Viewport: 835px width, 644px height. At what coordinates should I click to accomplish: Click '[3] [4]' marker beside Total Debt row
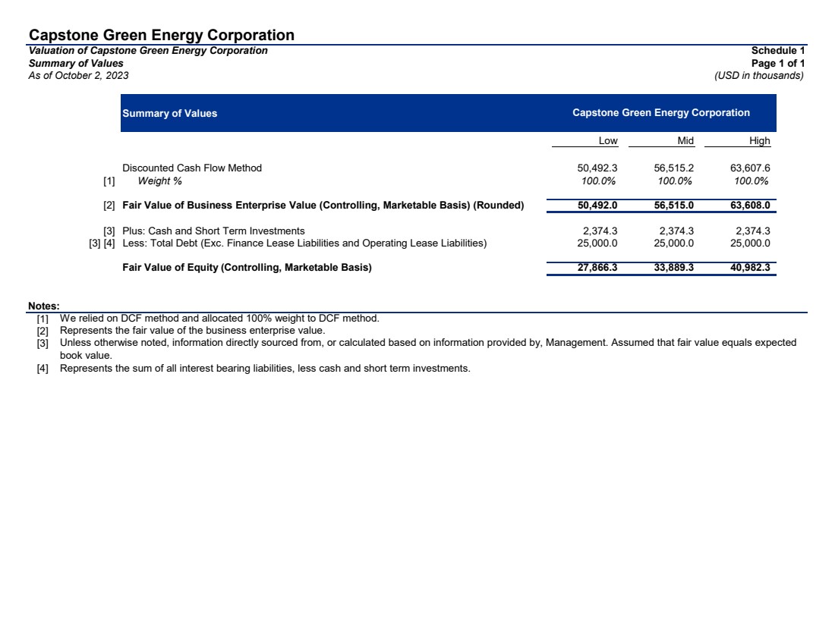click(x=102, y=243)
